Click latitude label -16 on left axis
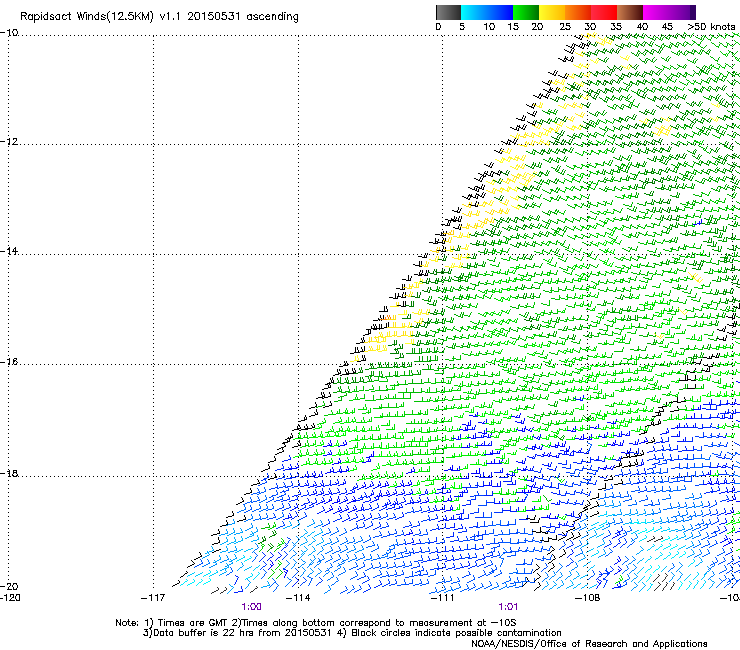Viewport: 740px width, 650px height. point(9,362)
